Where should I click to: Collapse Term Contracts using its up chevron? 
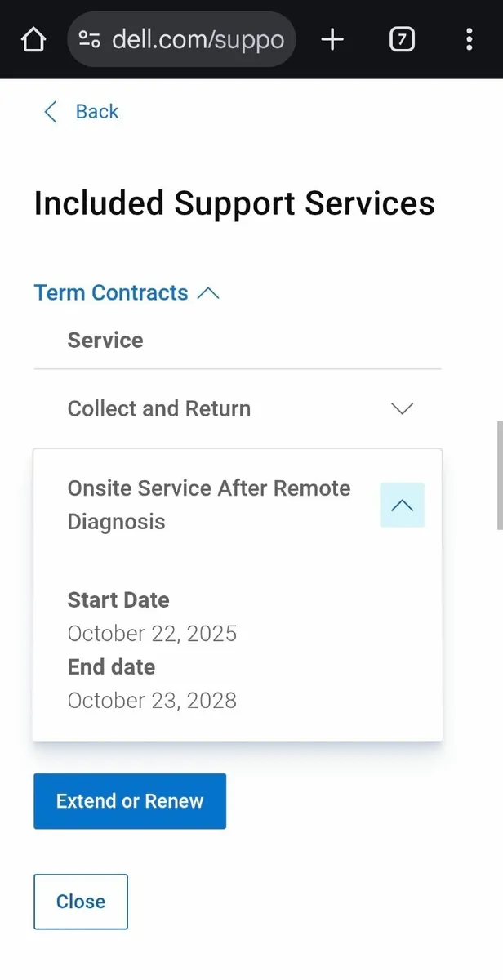pyautogui.click(x=209, y=293)
